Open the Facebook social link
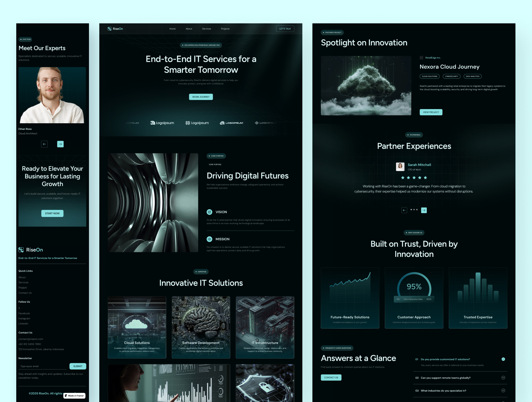Viewport: 532px width, 402px height. 24,313
